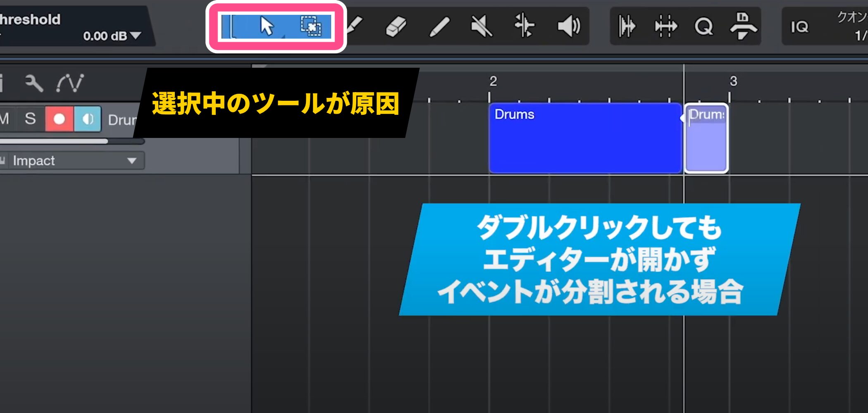
Task: Toggle monitor button on Drums track
Action: [88, 119]
